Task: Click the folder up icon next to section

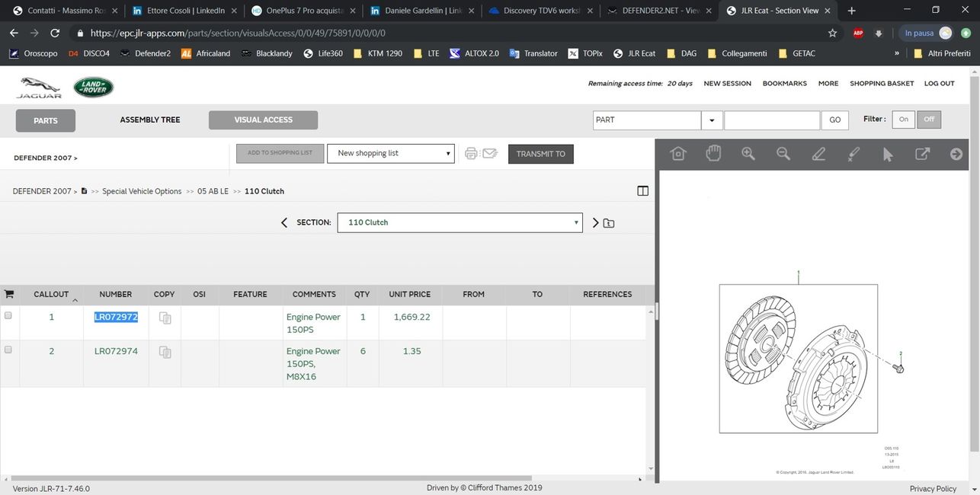Action: (x=609, y=223)
